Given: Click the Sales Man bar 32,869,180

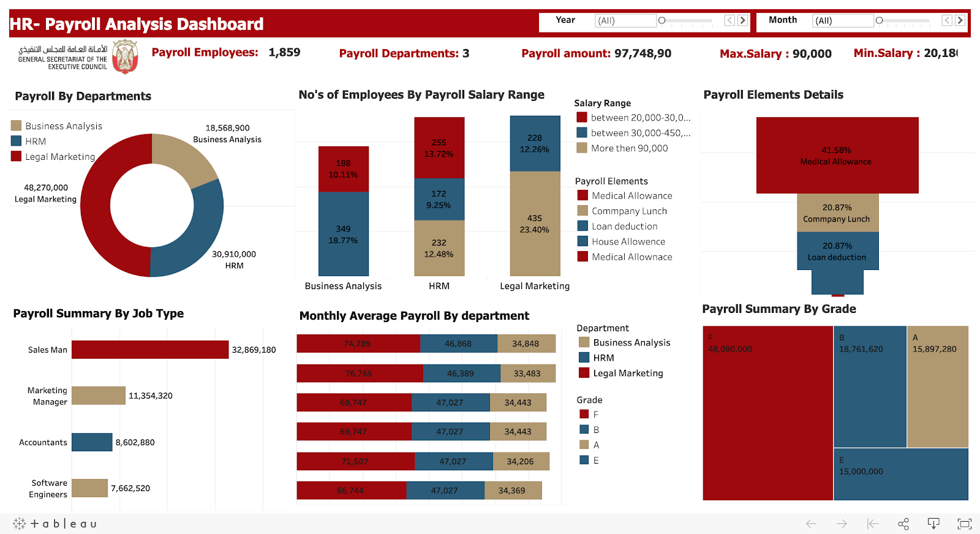Looking at the screenshot, I should [x=150, y=350].
